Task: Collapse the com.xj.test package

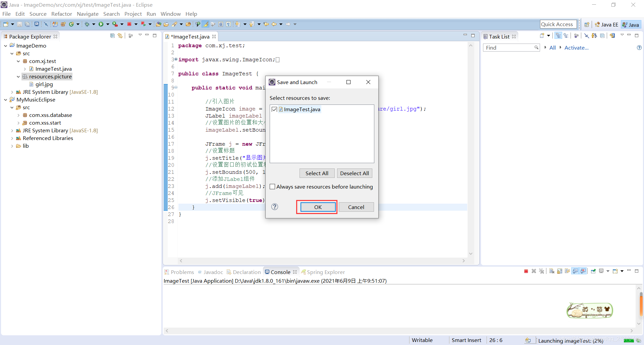Action: pos(18,61)
